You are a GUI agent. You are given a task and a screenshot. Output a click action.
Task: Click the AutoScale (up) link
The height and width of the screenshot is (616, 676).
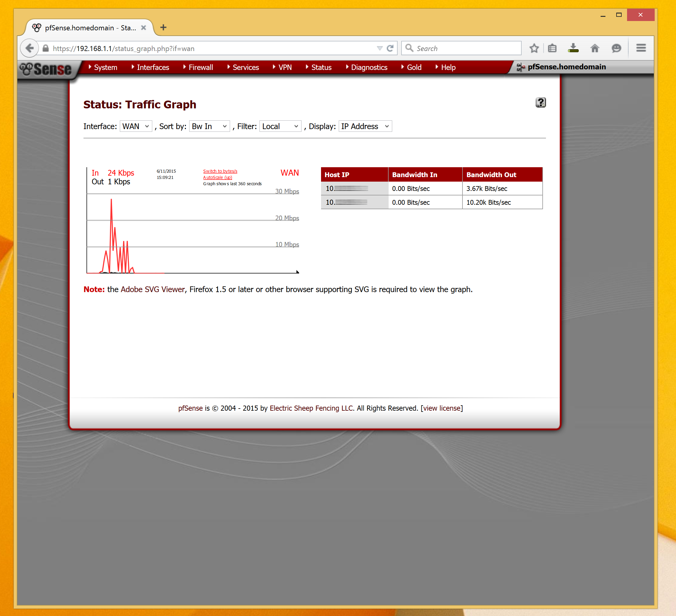pos(217,177)
